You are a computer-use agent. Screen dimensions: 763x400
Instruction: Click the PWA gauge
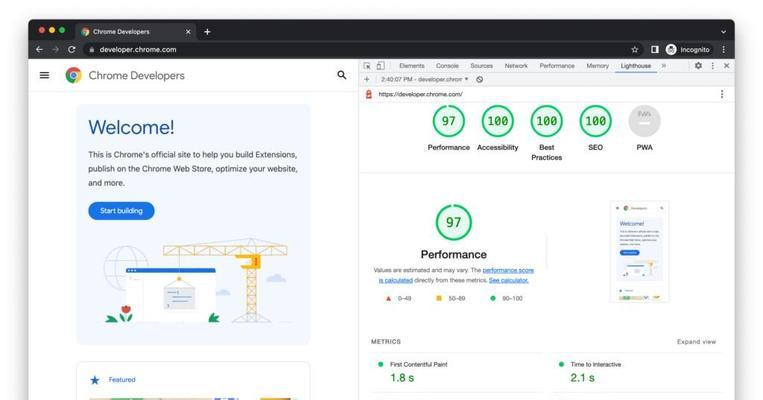tap(644, 121)
